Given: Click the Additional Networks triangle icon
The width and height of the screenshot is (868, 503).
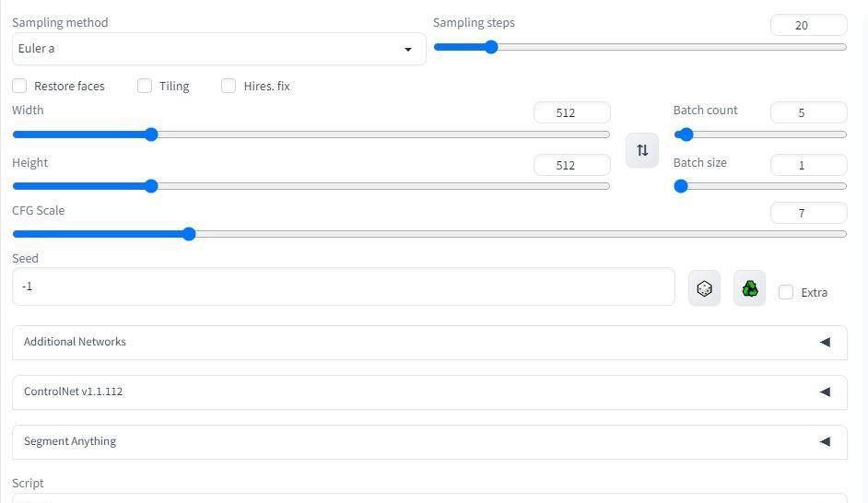Looking at the screenshot, I should pyautogui.click(x=825, y=342).
